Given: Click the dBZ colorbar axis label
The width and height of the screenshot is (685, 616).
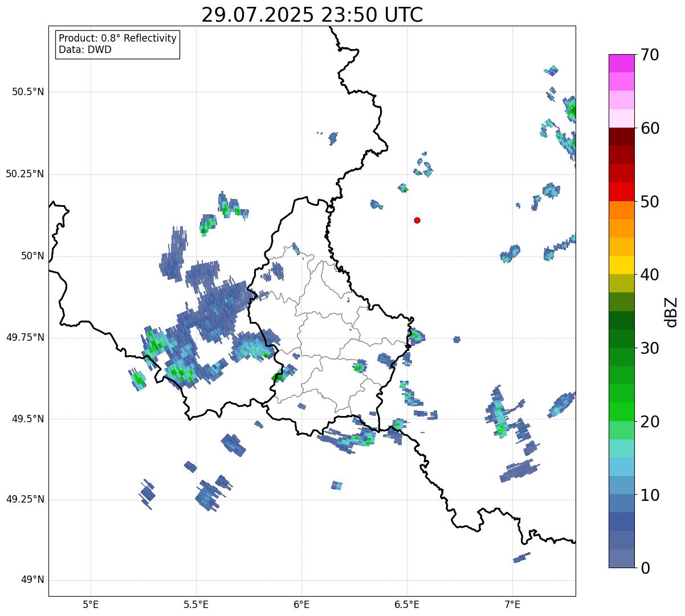Looking at the screenshot, I should (x=671, y=311).
